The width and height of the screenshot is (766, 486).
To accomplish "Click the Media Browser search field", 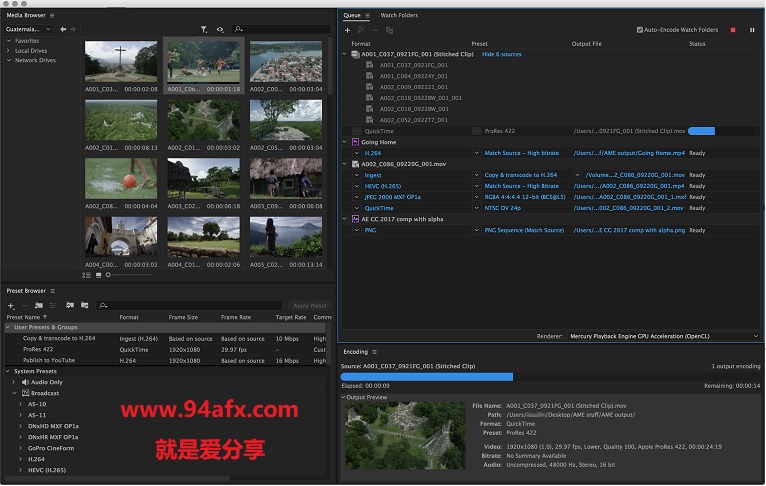I will (281, 29).
